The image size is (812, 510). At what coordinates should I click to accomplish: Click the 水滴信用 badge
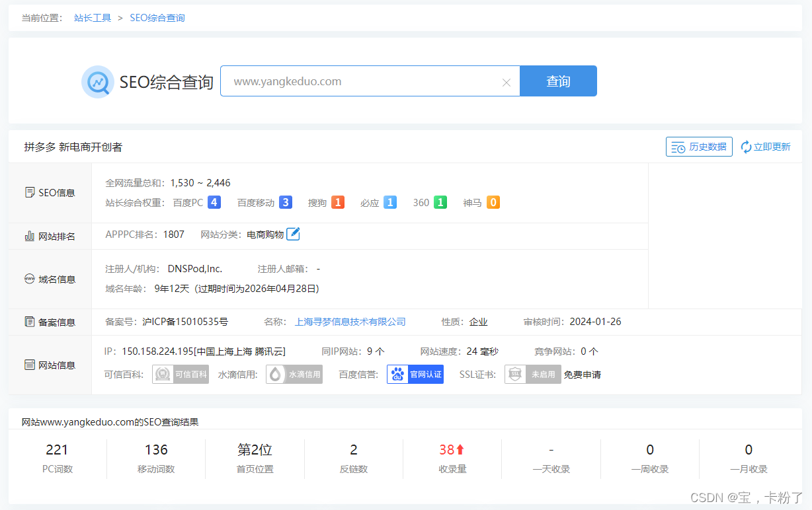tap(294, 375)
